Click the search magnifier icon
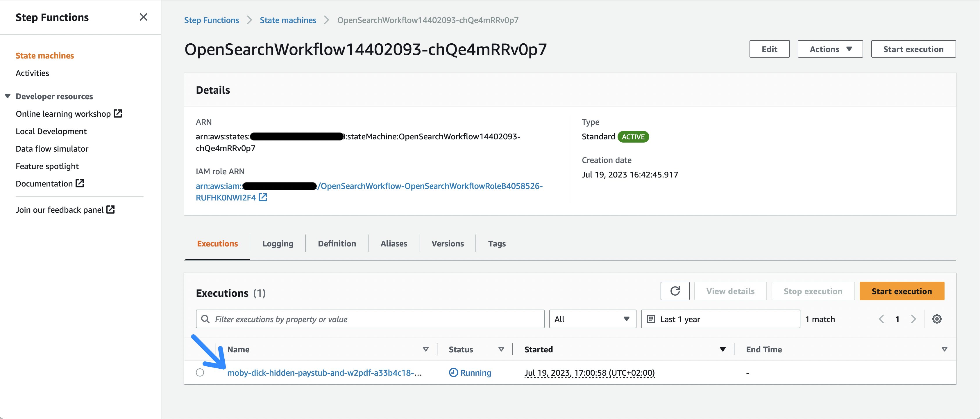980x419 pixels. [205, 319]
